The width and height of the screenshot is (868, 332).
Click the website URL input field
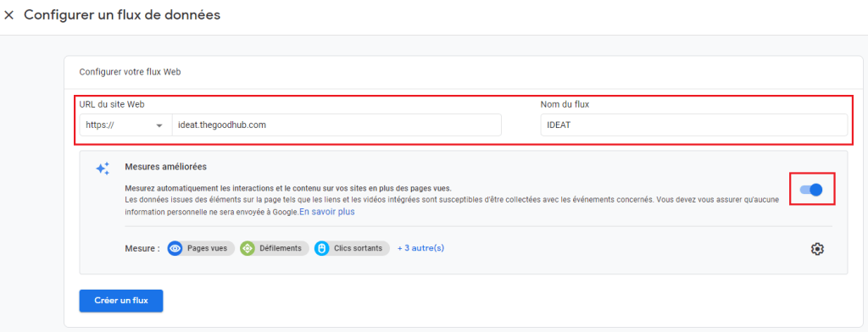point(337,125)
